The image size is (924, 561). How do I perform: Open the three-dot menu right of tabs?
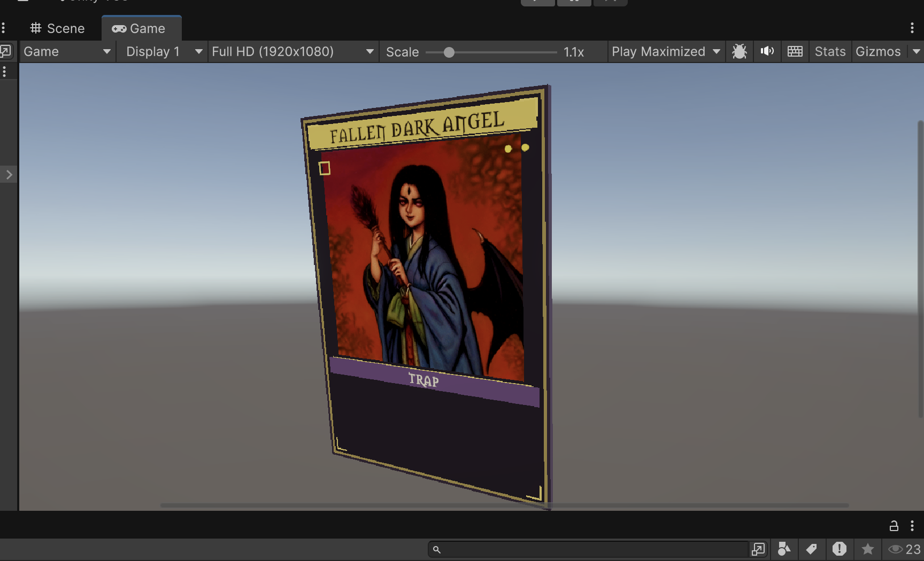point(912,28)
